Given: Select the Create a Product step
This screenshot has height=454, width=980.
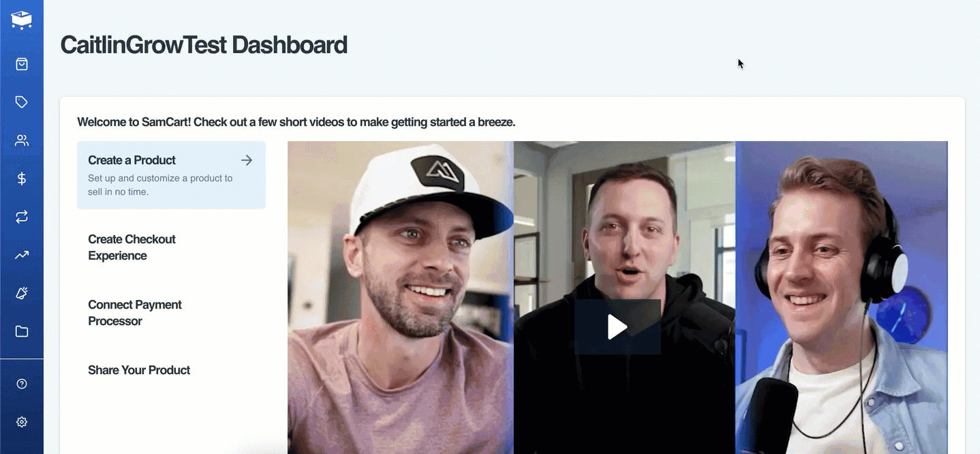Looking at the screenshot, I should tap(171, 175).
